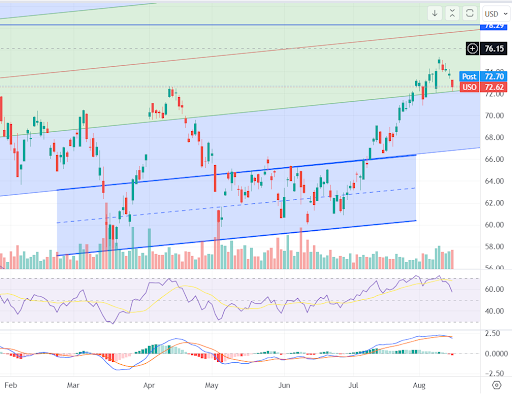Maximize the chart pane
The image size is (512, 397).
click(x=470, y=13)
